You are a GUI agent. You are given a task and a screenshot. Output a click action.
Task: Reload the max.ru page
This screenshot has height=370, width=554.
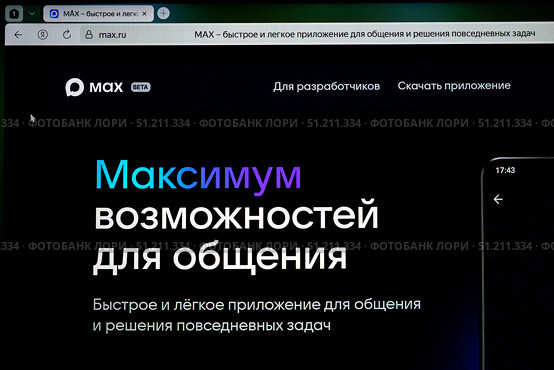click(x=67, y=35)
